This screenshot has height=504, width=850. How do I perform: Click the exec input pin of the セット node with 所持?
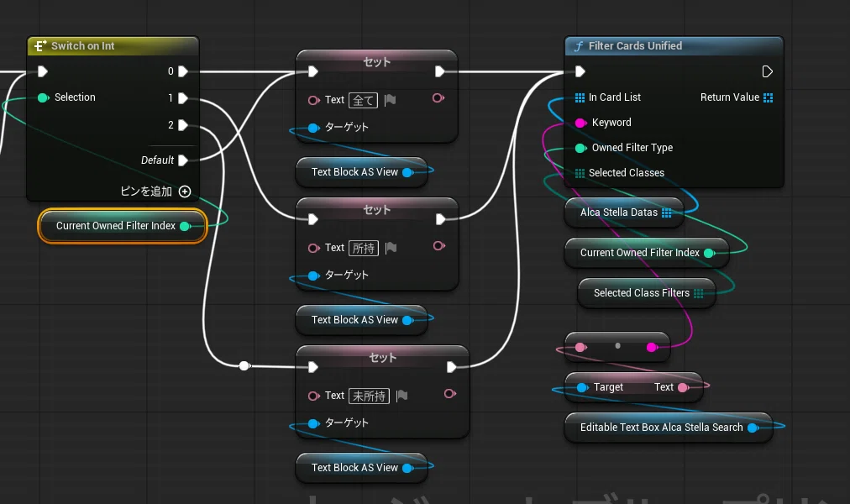click(x=312, y=219)
